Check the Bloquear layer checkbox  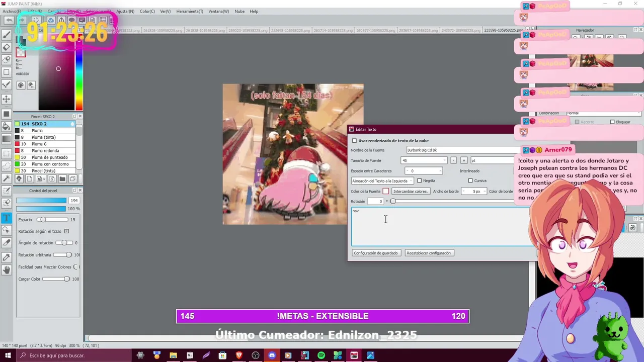[612, 122]
